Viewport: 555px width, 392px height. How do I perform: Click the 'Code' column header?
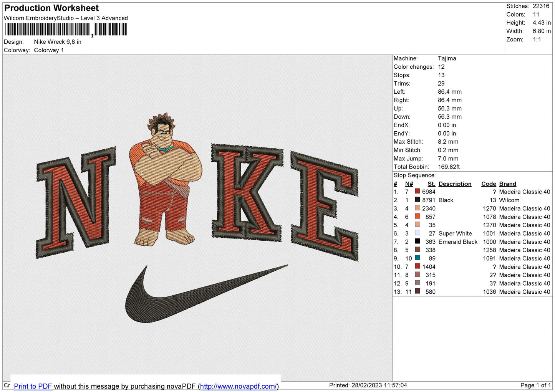click(489, 184)
